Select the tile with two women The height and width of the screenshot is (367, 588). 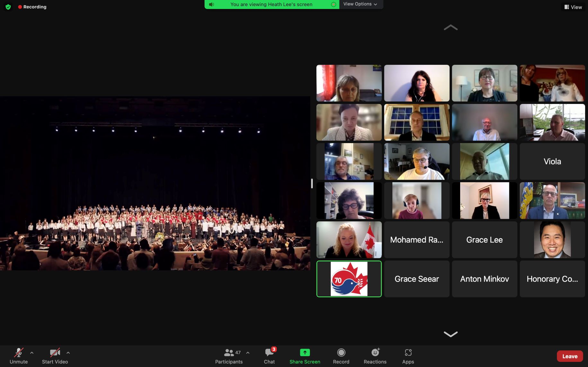[x=552, y=83]
